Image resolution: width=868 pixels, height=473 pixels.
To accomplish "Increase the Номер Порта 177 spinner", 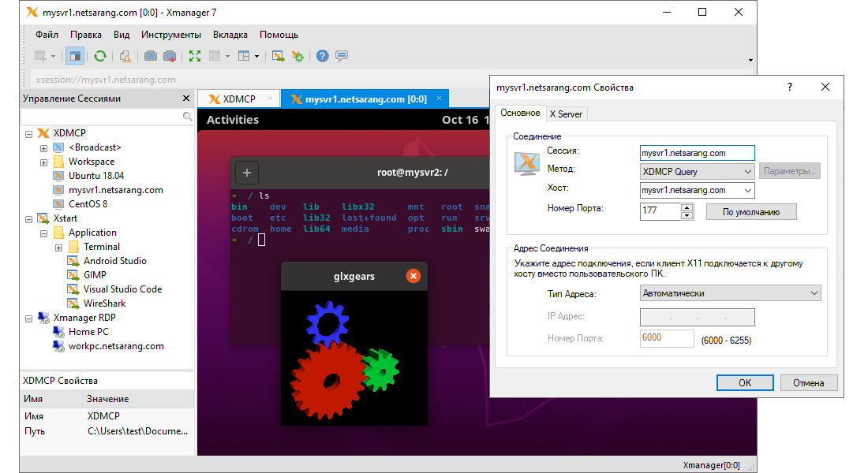I will pos(687,208).
